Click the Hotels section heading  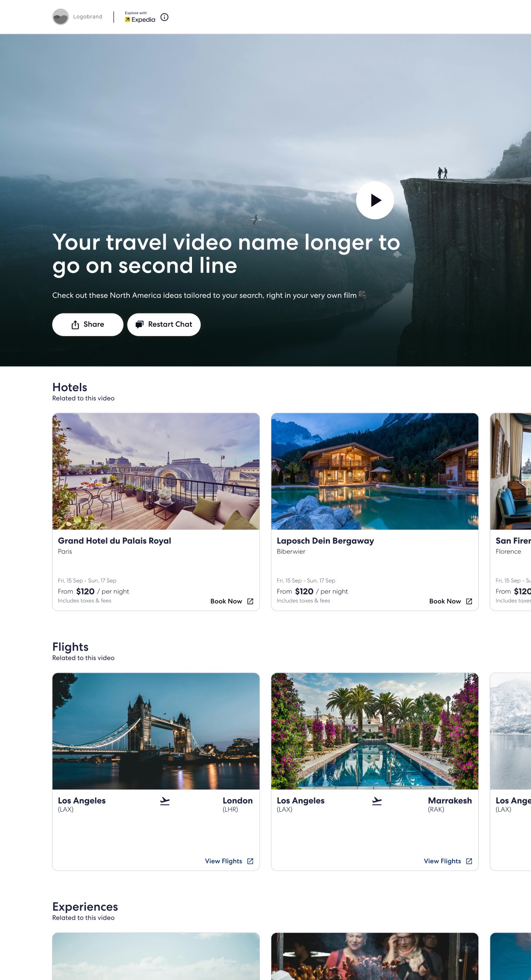pyautogui.click(x=69, y=387)
